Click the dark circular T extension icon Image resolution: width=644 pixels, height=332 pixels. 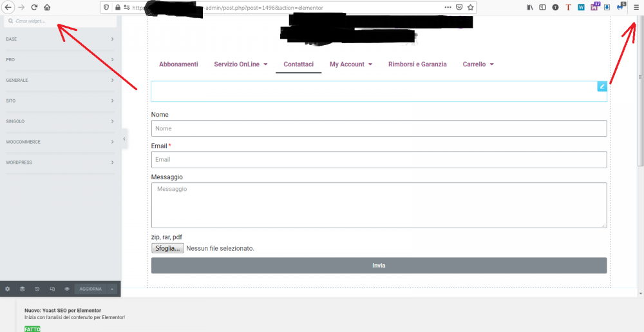point(555,7)
